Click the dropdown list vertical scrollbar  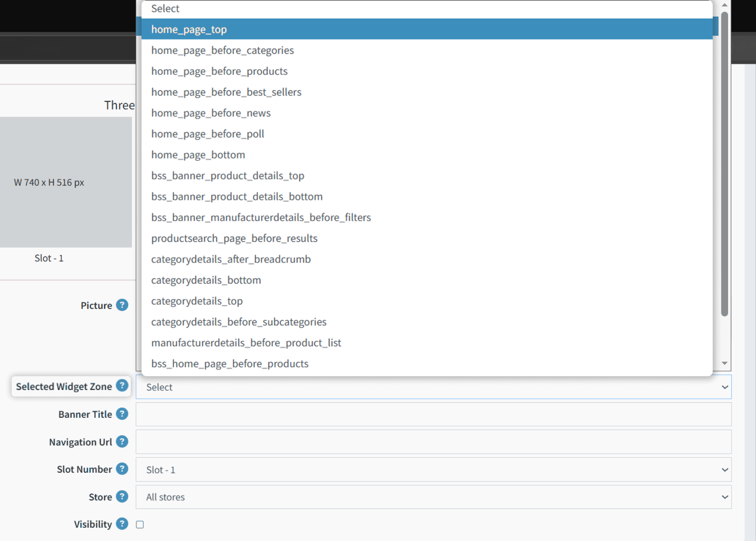pyautogui.click(x=725, y=164)
